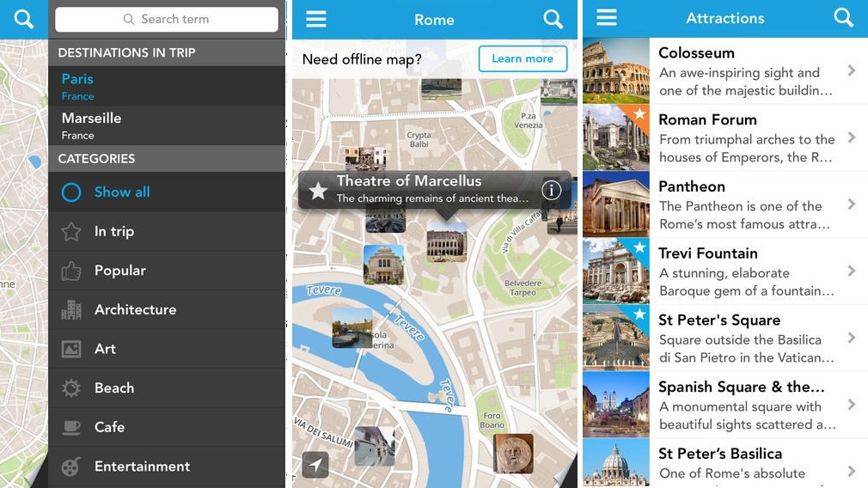Tap the search icon on Attractions screen

[844, 18]
